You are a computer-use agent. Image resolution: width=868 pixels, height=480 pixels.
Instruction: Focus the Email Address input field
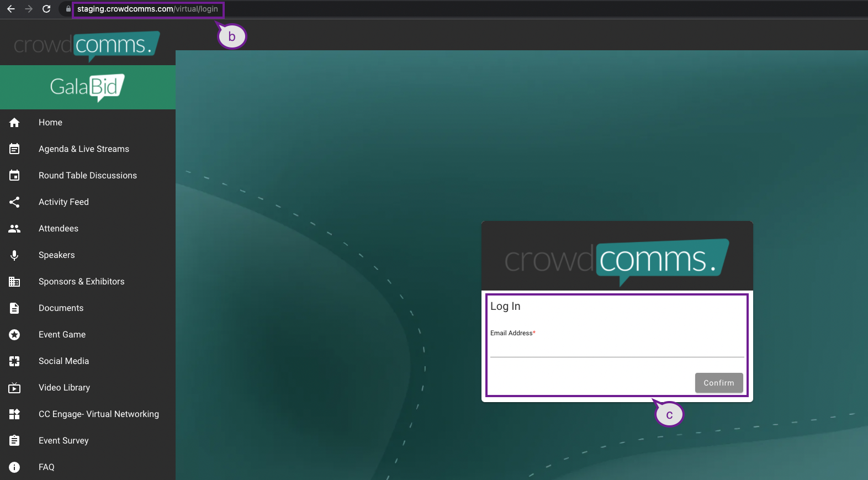617,349
